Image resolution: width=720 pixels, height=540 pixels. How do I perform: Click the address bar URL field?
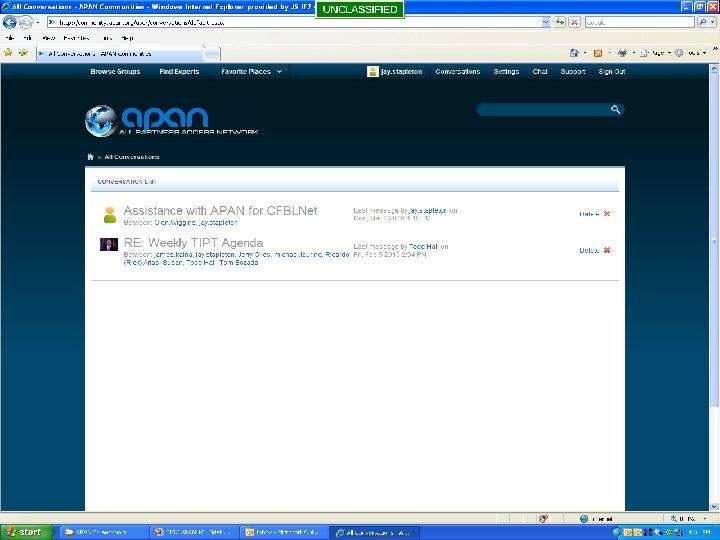(x=294, y=22)
